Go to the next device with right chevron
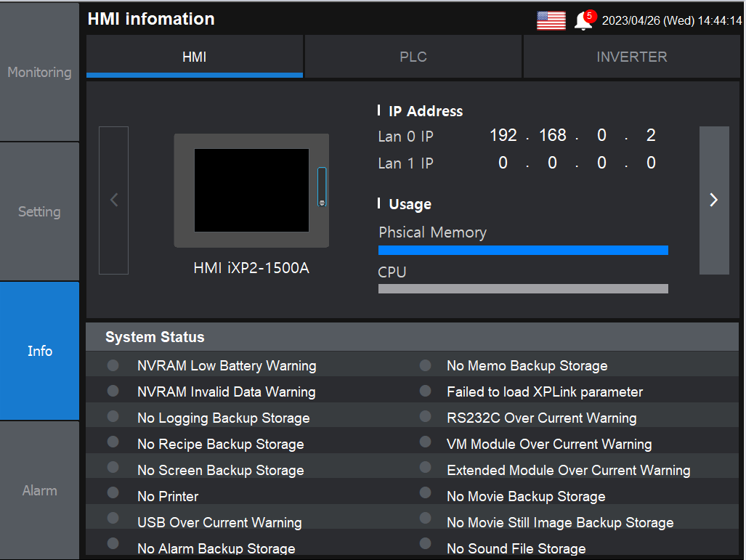 point(713,200)
